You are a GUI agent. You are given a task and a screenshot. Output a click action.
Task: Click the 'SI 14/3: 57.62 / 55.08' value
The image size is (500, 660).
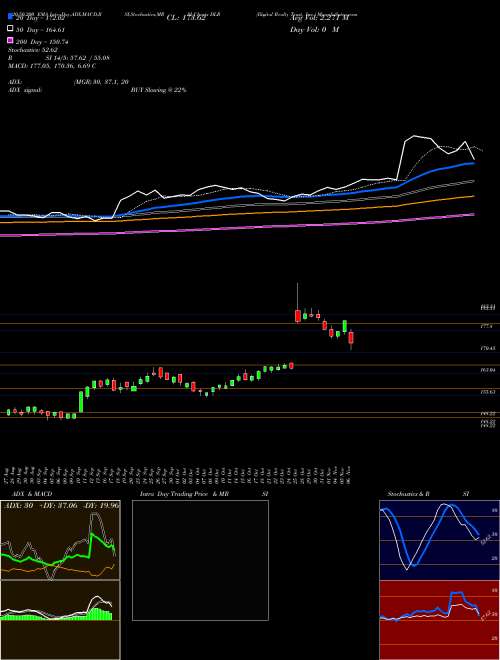[x=77, y=58]
